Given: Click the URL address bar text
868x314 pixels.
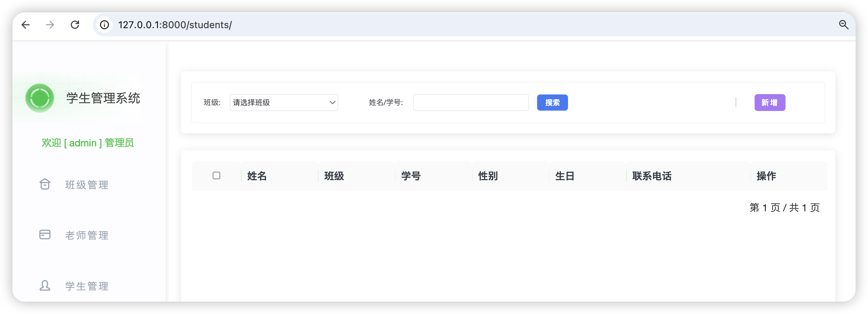Looking at the screenshot, I should coord(175,25).
